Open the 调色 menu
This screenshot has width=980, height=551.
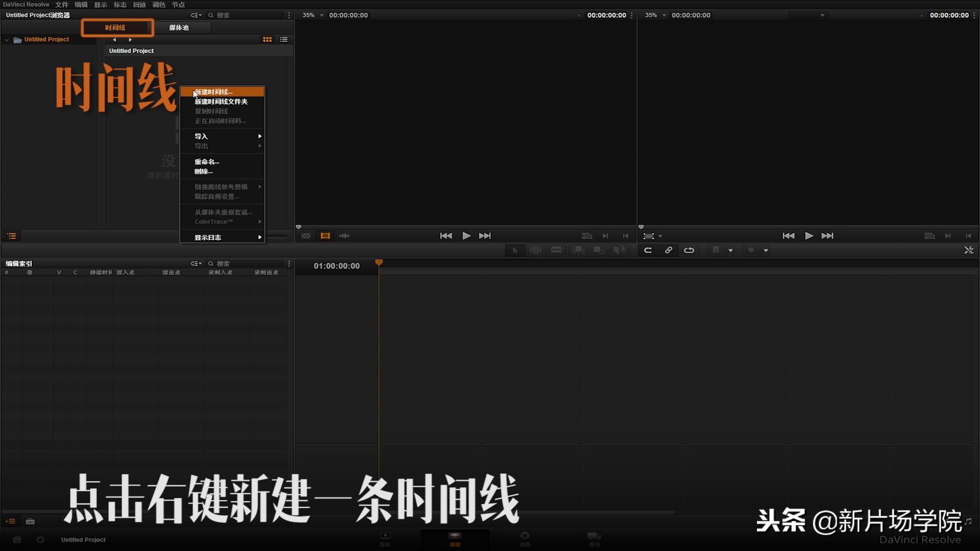point(159,5)
